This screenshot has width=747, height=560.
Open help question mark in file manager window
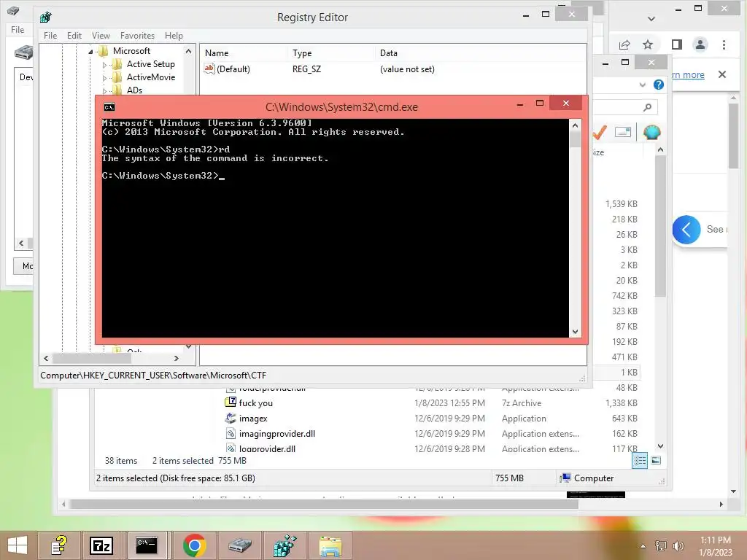(x=659, y=85)
